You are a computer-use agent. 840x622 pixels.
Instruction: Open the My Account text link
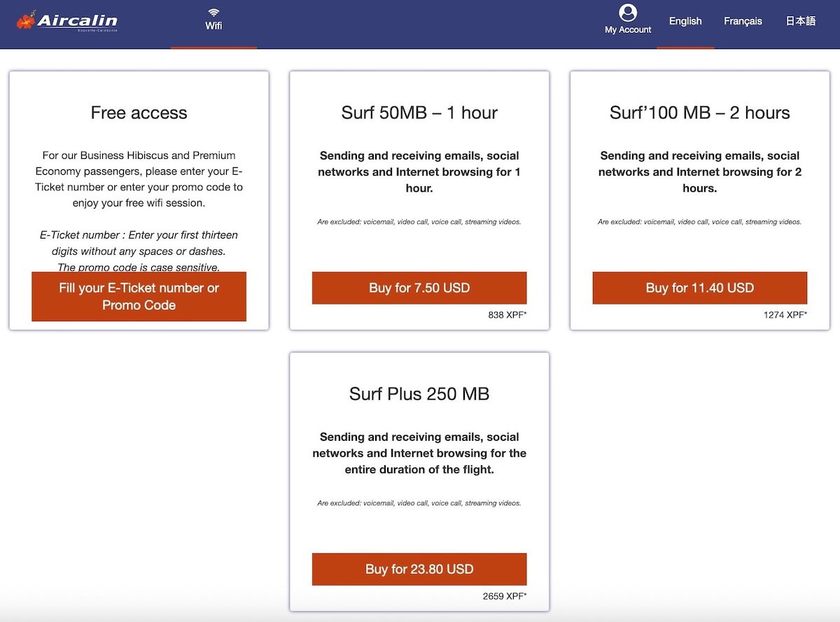pos(628,30)
